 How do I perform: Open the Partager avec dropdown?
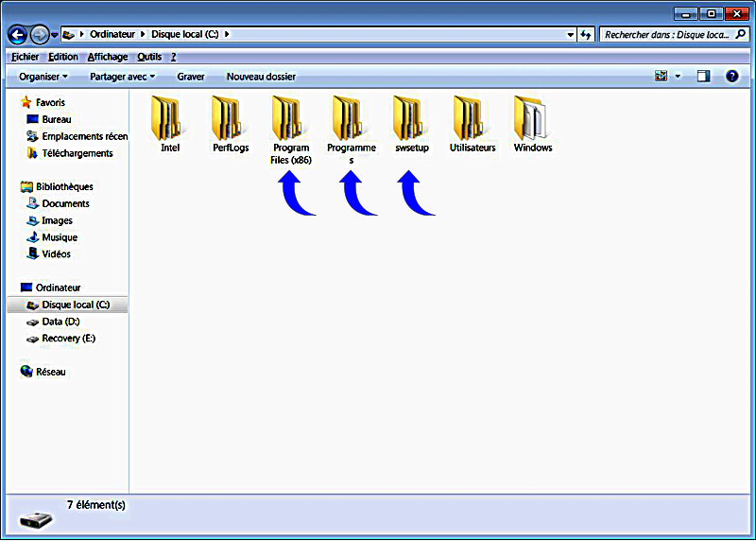[x=123, y=77]
